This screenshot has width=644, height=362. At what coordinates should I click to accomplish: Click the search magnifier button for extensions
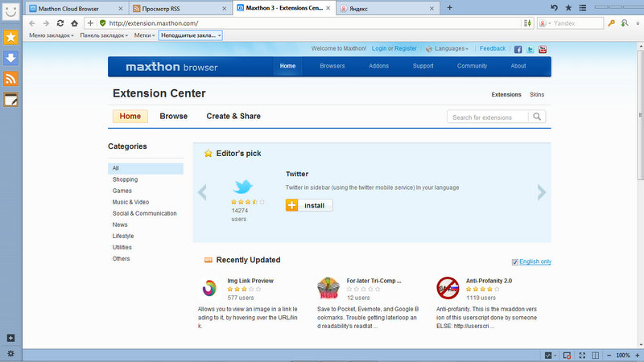coord(537,117)
